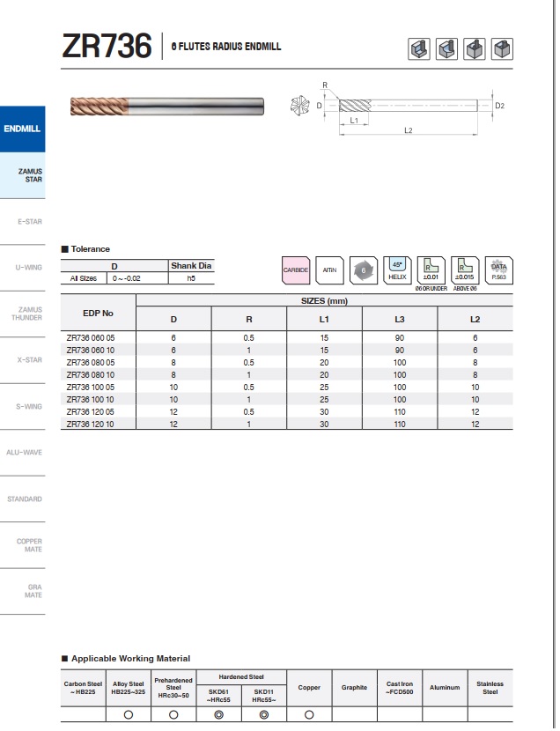Click the R ±0.015 tolerance icon
Image resolution: width=560 pixels, height=731 pixels.
point(465,270)
